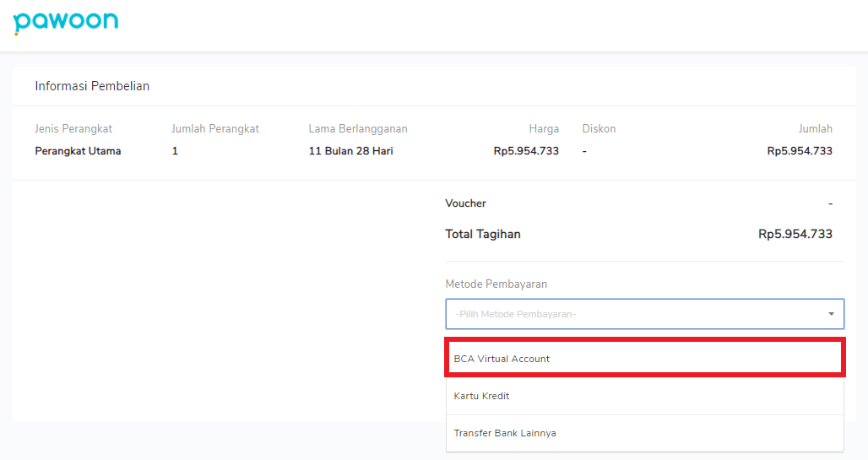Viewport: 868px width, 460px height.
Task: Click Perangkat Utama device type value
Action: [x=78, y=150]
